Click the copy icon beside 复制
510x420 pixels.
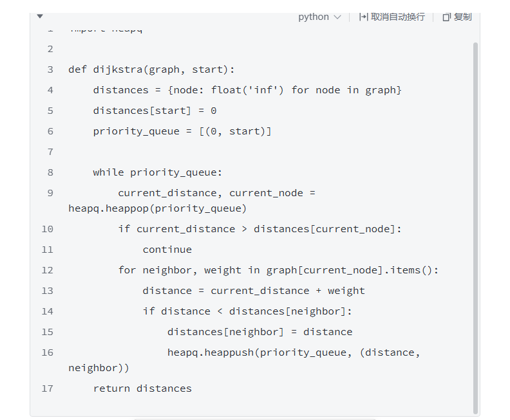446,17
